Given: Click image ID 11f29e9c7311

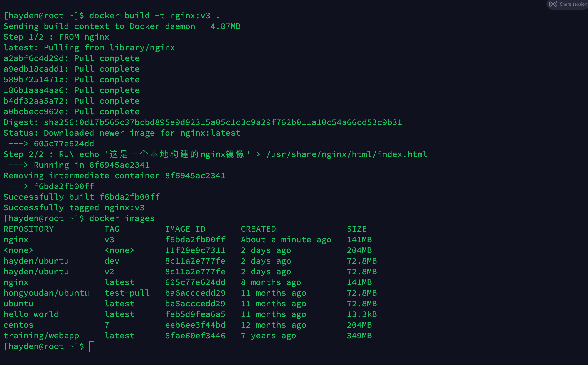Looking at the screenshot, I should point(195,250).
